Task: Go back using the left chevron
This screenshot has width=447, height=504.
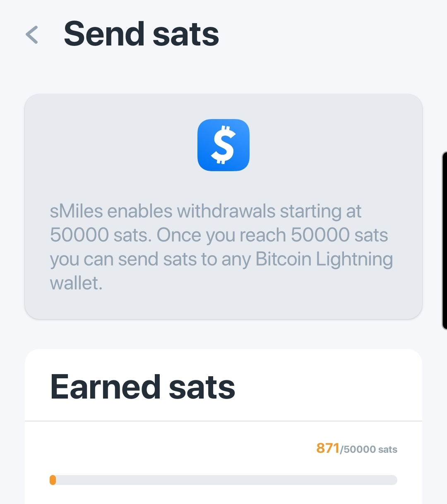Action: pyautogui.click(x=32, y=35)
